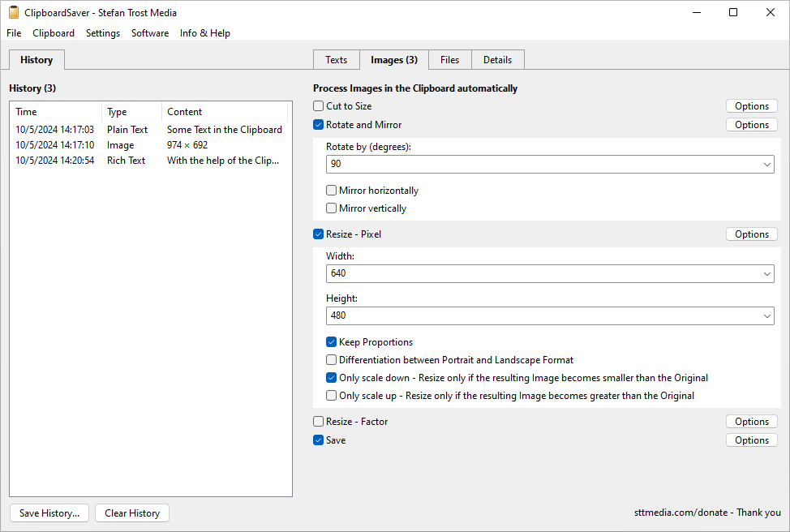Disable Keep Proportions checkbox
Viewport: 790px width, 532px height.
pos(332,342)
